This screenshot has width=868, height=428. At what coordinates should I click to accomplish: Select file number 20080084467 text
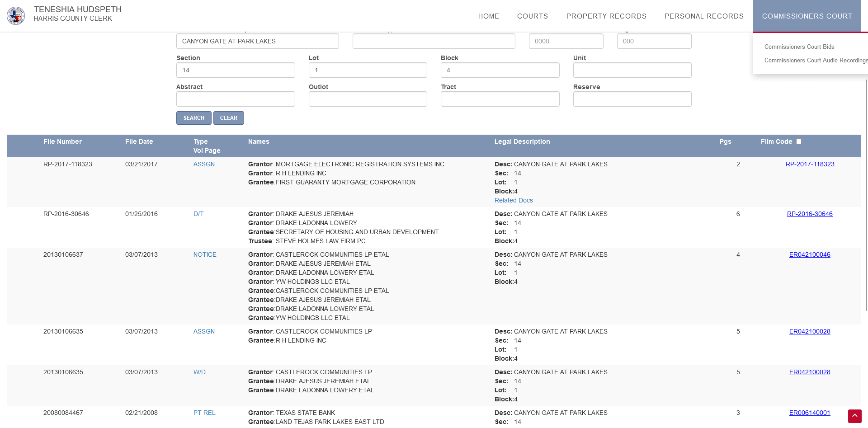click(63, 413)
